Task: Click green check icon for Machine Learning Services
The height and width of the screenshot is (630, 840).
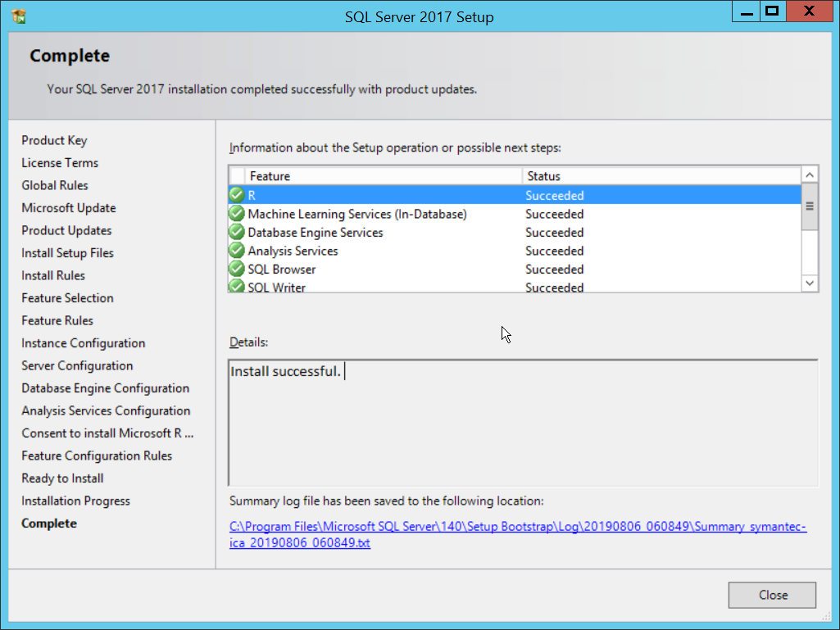Action: [237, 214]
